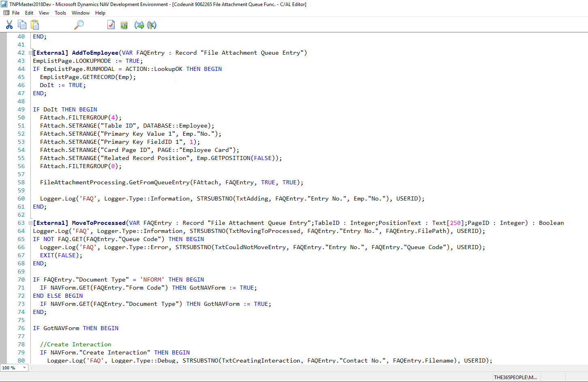Image resolution: width=588 pixels, height=382 pixels.
Task: Collapse the MoveToProcessed function block
Action: (30, 223)
